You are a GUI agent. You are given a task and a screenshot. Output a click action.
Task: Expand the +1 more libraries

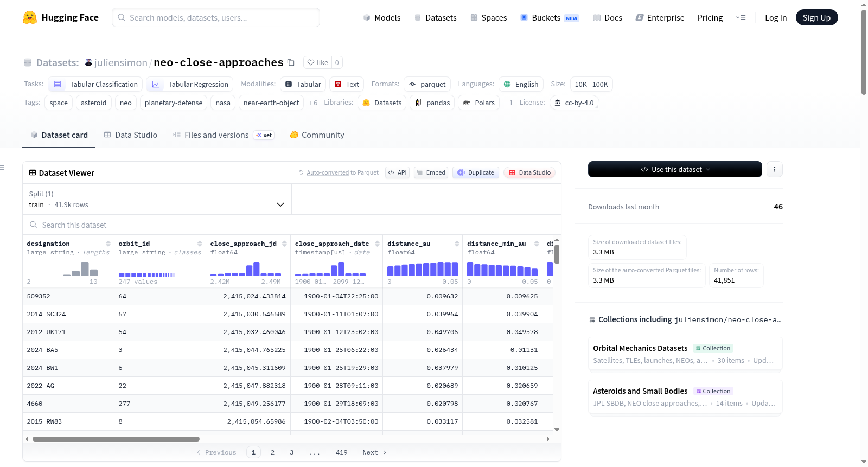click(508, 103)
